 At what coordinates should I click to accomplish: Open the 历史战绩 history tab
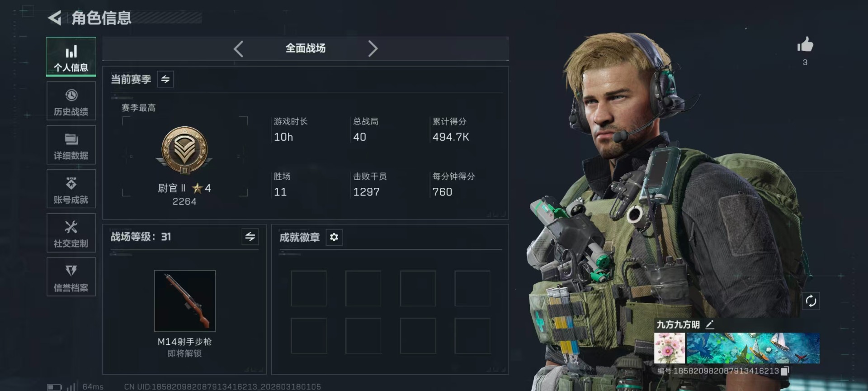click(x=71, y=101)
